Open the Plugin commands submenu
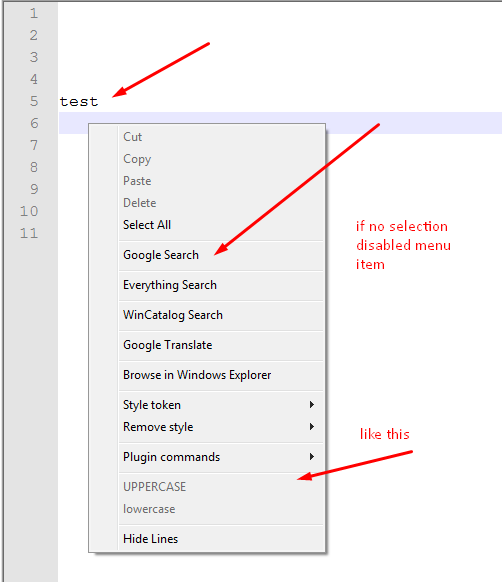Image resolution: width=502 pixels, height=582 pixels. click(221, 457)
